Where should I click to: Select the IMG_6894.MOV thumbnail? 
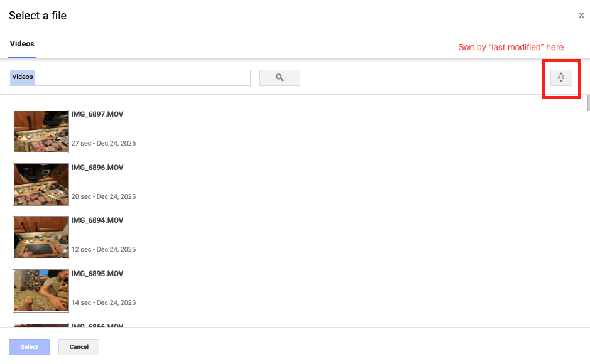coord(41,237)
